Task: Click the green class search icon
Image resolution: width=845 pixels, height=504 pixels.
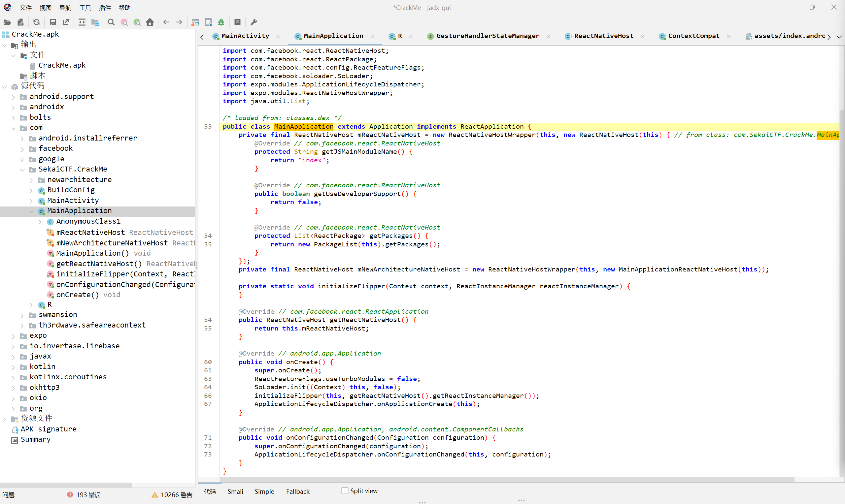Action: pos(137,22)
